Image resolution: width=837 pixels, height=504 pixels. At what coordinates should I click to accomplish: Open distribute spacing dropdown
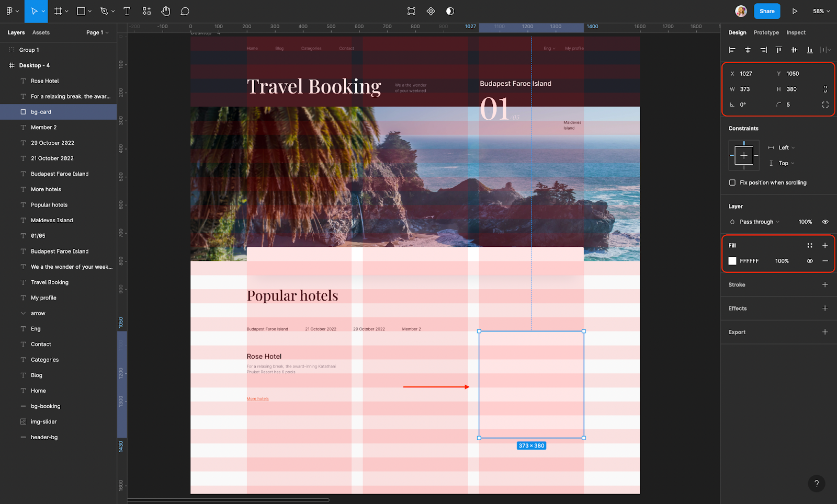tap(825, 50)
